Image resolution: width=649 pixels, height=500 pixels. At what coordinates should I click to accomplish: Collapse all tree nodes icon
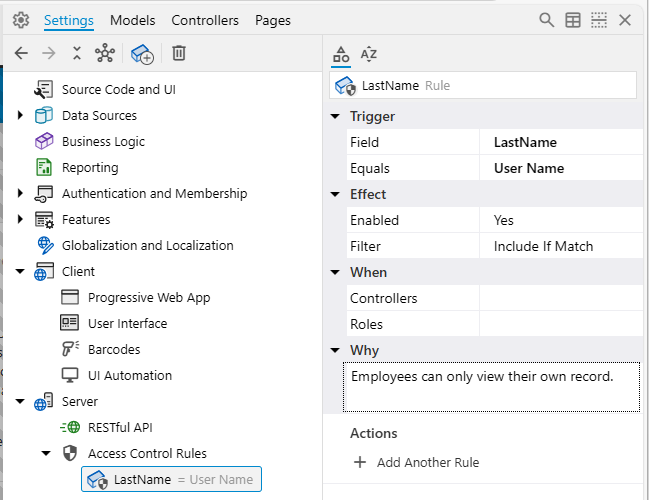[77, 53]
